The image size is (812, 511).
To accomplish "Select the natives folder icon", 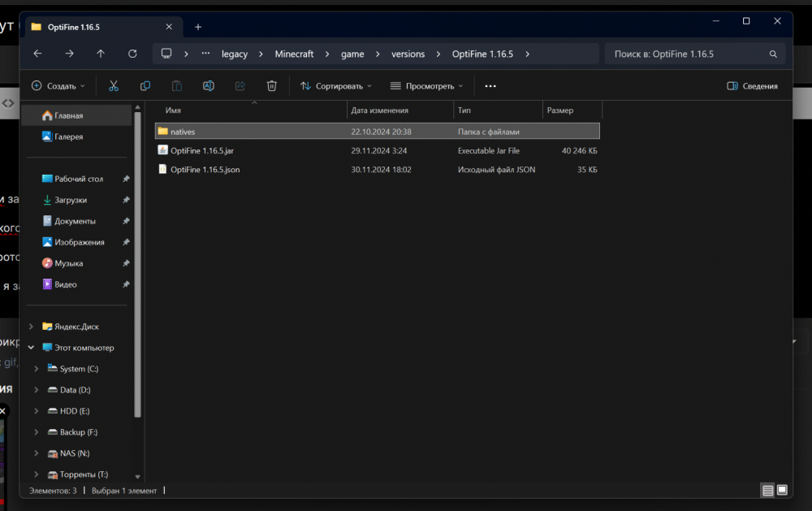I will point(162,131).
